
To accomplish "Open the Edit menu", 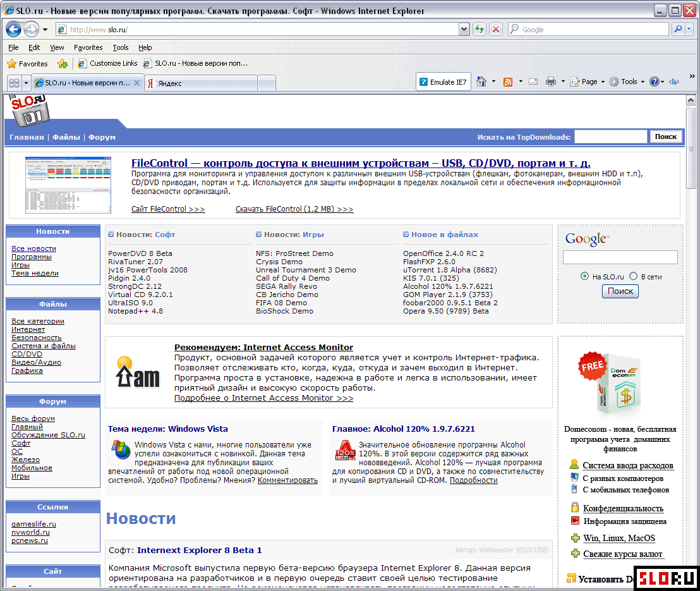I will point(34,47).
